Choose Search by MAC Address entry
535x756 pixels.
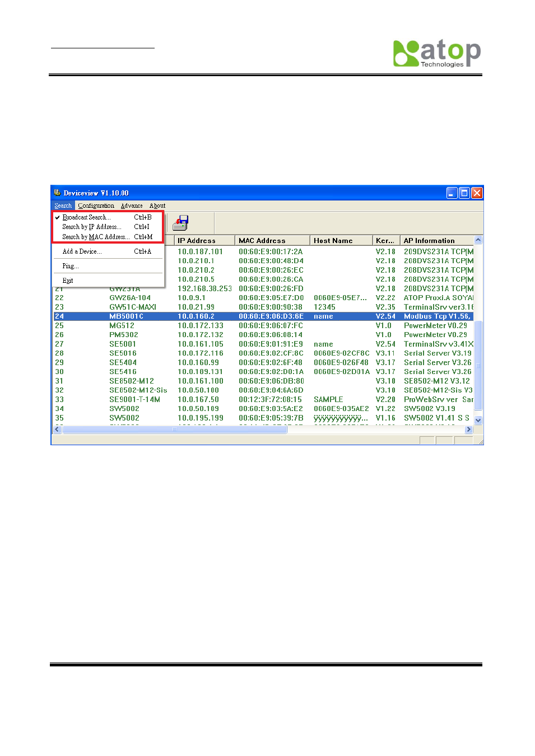tap(108, 237)
